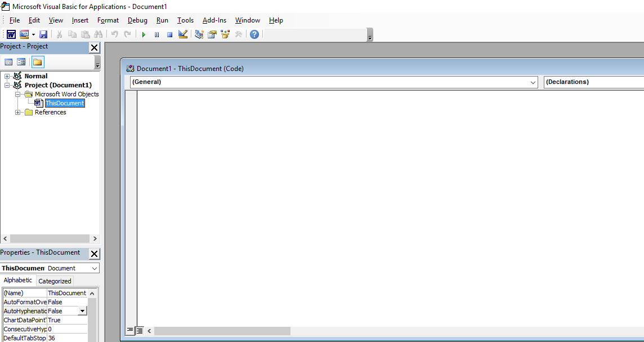Click the Copy icon in the toolbar
644x342 pixels.
tap(72, 34)
